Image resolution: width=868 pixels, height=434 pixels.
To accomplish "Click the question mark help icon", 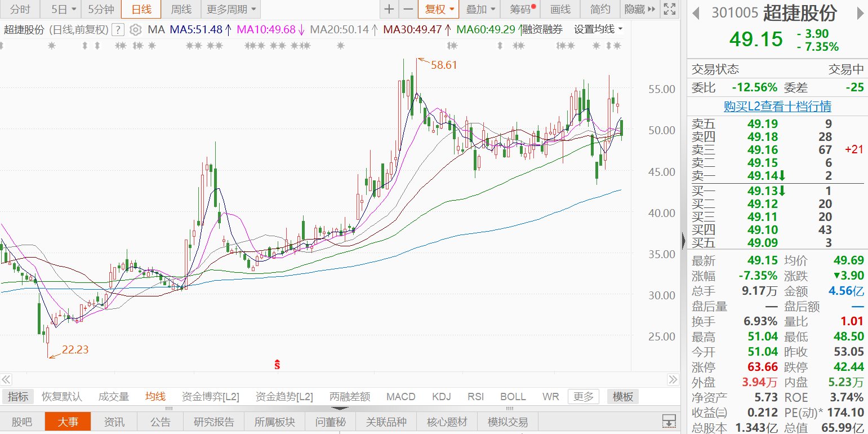I will [118, 29].
